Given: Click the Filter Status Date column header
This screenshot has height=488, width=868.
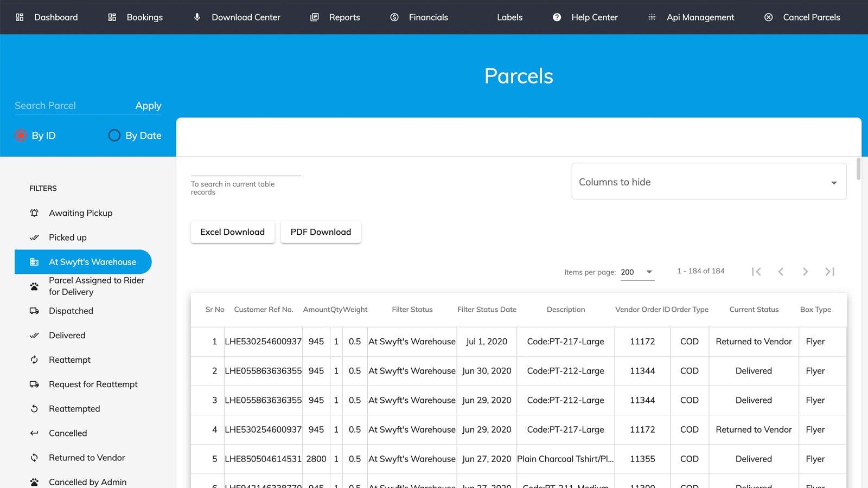Looking at the screenshot, I should pos(487,310).
